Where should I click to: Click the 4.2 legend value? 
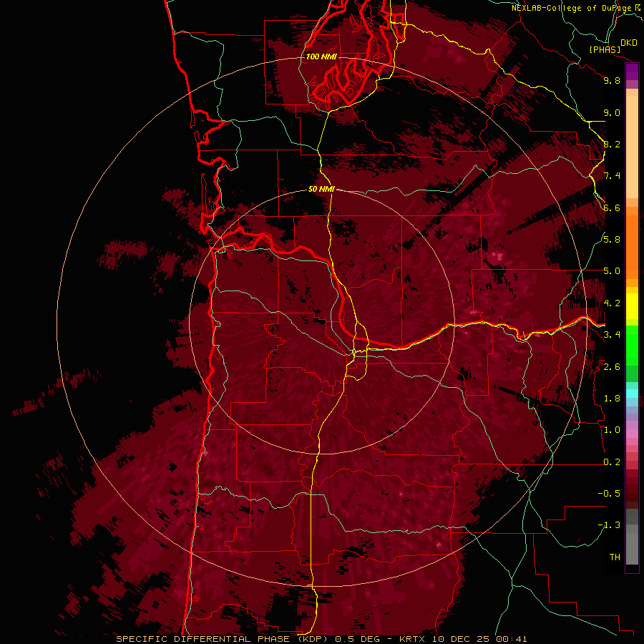612,303
